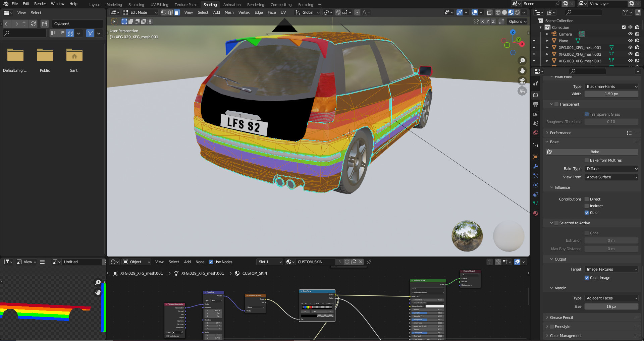
Task: Switch to edge select mode in viewport header
Action: [x=170, y=12]
